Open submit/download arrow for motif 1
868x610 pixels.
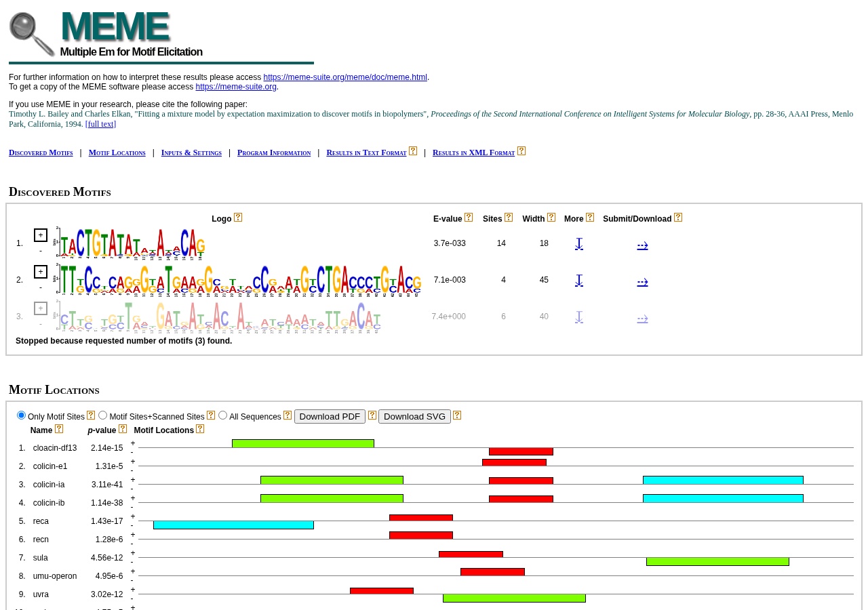point(643,245)
